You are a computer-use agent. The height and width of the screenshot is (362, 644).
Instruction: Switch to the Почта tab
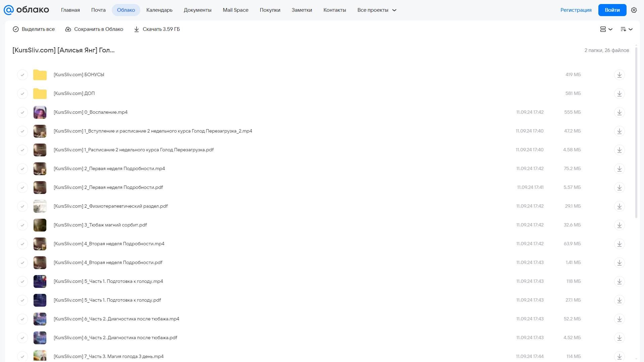pos(98,10)
